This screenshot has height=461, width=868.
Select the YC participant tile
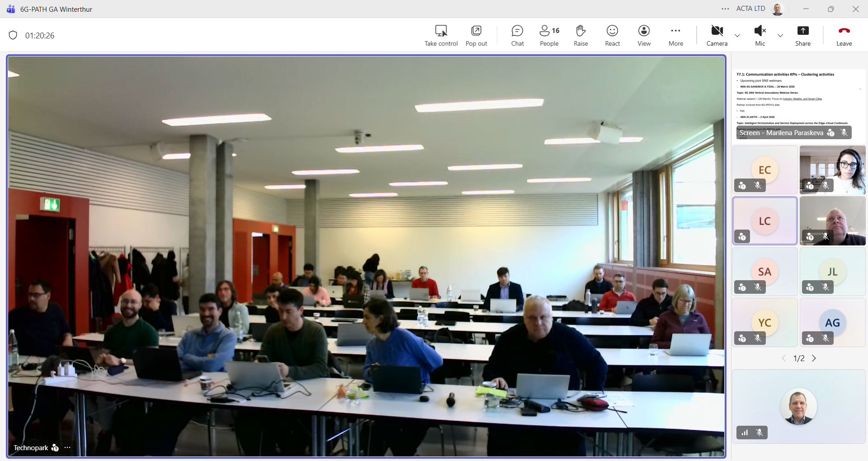[765, 323]
